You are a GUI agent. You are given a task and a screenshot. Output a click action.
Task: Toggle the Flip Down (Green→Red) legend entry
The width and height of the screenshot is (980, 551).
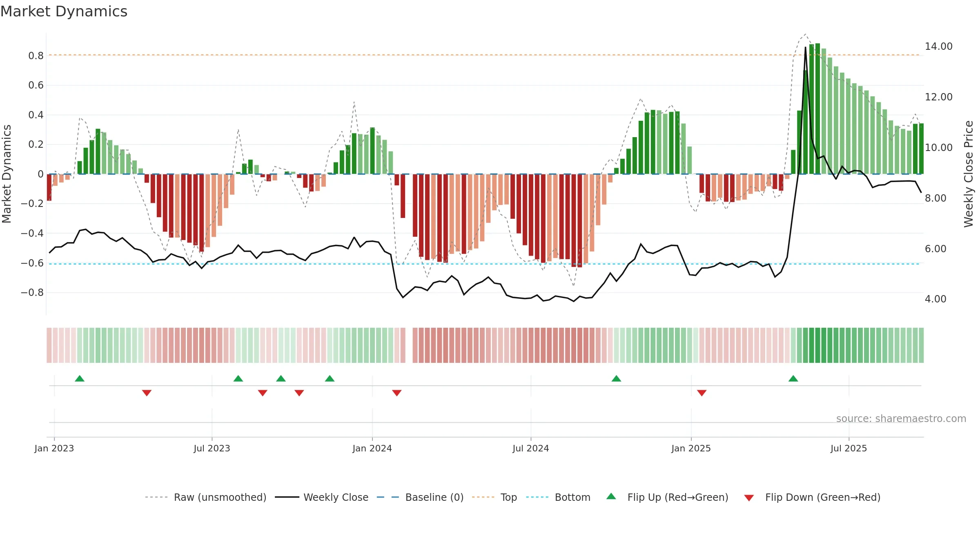[812, 497]
